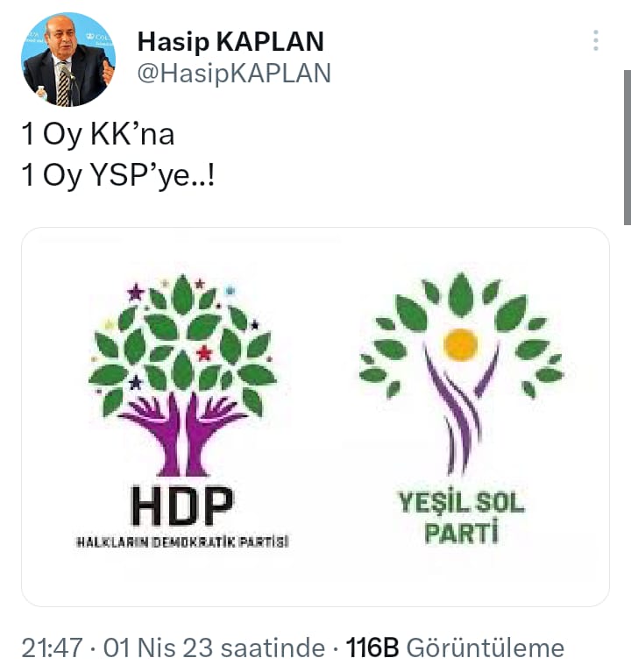
Task: Select the tweet line "1 Oy KK'na"
Action: click(98, 134)
